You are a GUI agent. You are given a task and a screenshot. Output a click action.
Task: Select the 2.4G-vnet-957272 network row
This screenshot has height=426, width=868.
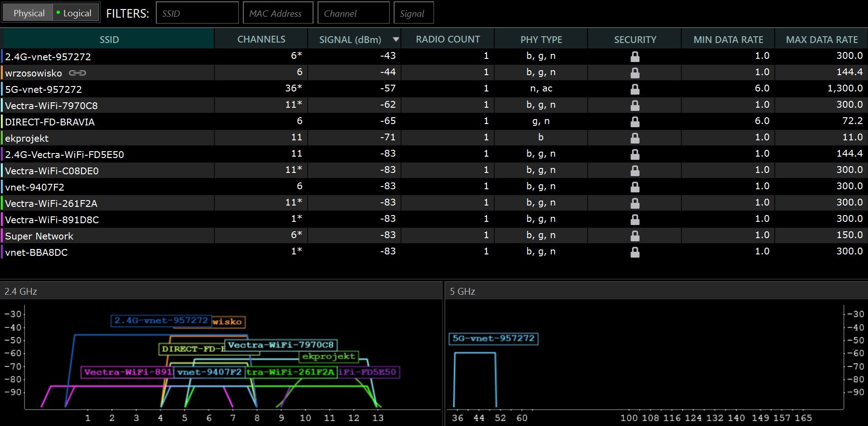tap(434, 56)
